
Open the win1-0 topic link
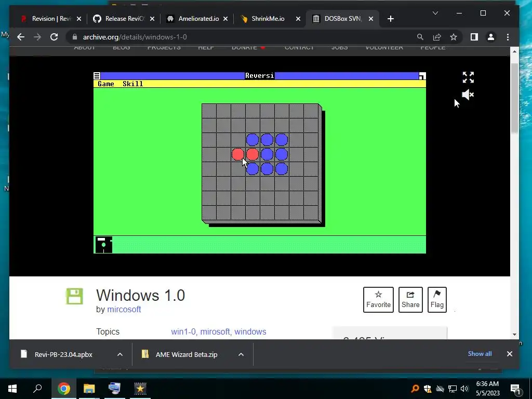pyautogui.click(x=183, y=331)
